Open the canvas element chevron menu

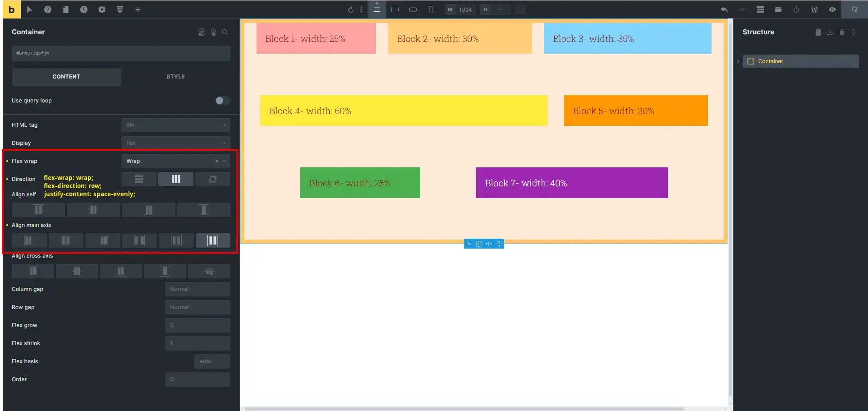pyautogui.click(x=469, y=244)
